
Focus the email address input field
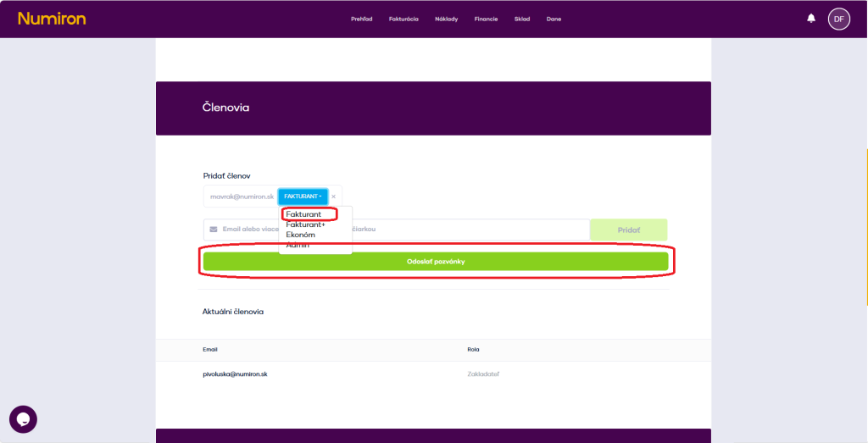475,230
